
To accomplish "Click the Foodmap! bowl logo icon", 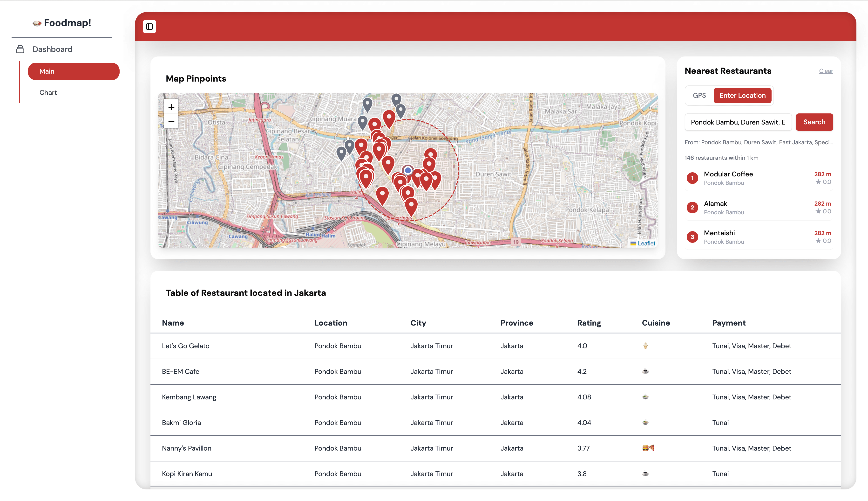I will 37,23.
